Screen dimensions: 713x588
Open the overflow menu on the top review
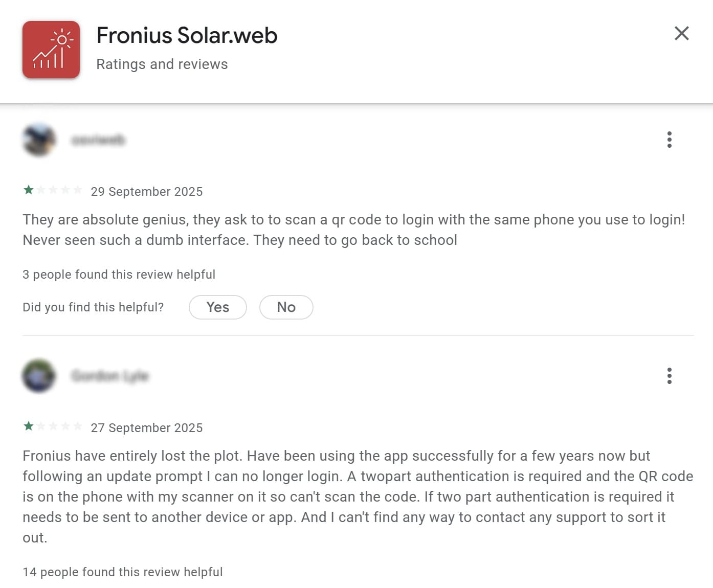(x=669, y=139)
